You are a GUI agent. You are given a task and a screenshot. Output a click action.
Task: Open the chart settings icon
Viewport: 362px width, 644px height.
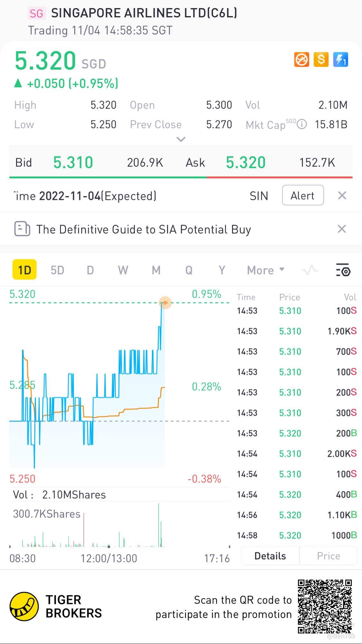(343, 270)
